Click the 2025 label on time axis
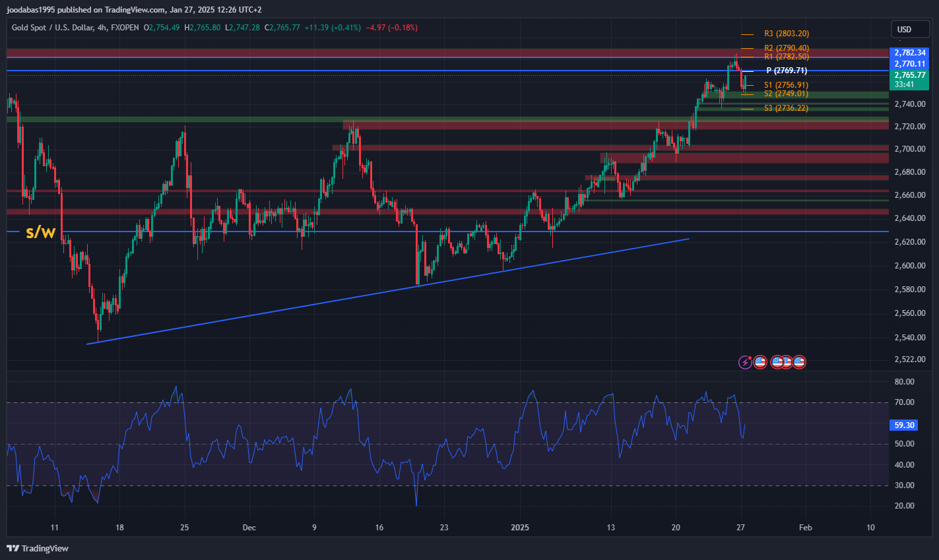The width and height of the screenshot is (939, 560). 519,528
